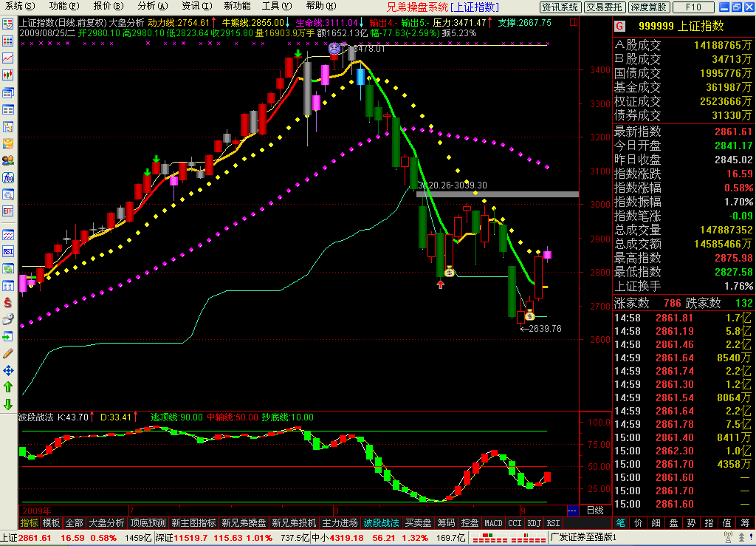The height and width of the screenshot is (546, 756).
Task: Click the 资讯系统 button
Action: point(560,7)
